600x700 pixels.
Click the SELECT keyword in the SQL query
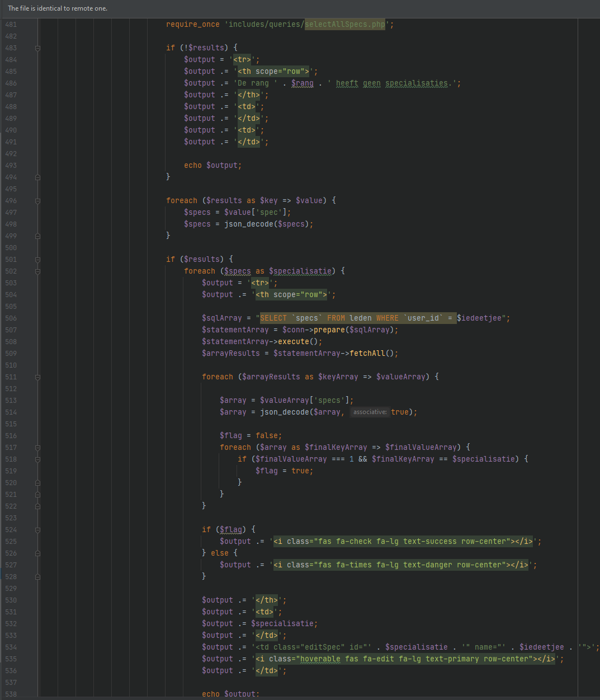273,318
